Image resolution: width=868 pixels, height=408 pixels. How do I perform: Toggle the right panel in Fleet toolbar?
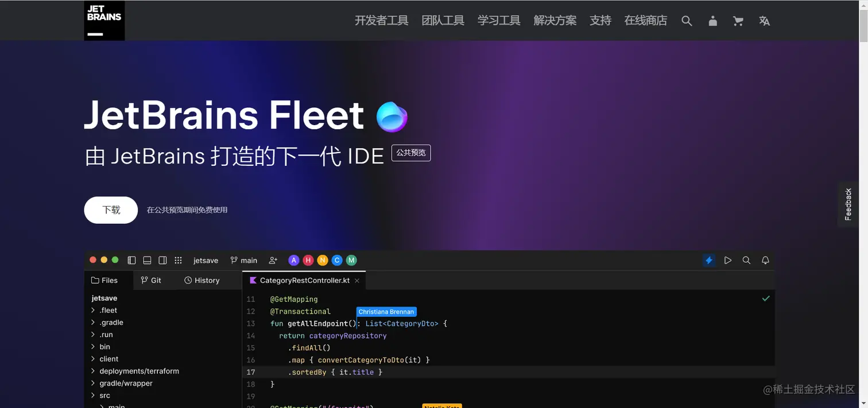162,260
